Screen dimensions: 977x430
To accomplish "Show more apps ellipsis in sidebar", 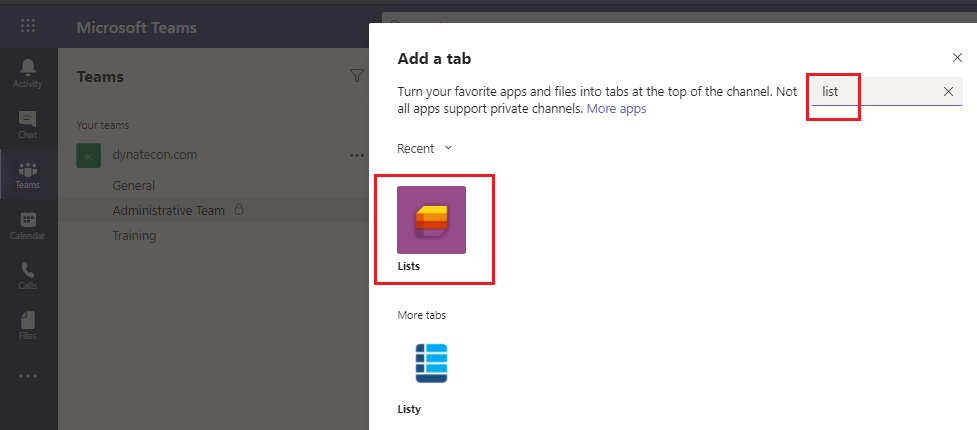I will pos(28,376).
